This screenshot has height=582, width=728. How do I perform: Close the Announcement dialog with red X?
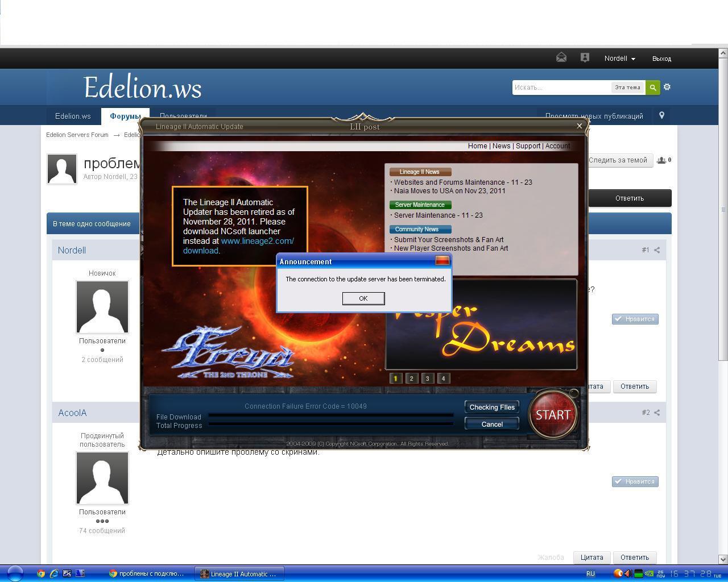tap(442, 261)
